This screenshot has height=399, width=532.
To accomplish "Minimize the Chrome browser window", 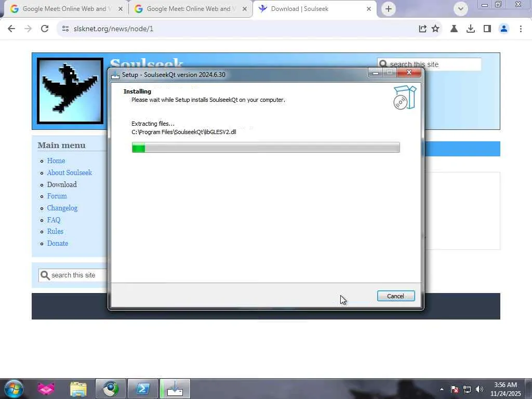I will 485,5.
